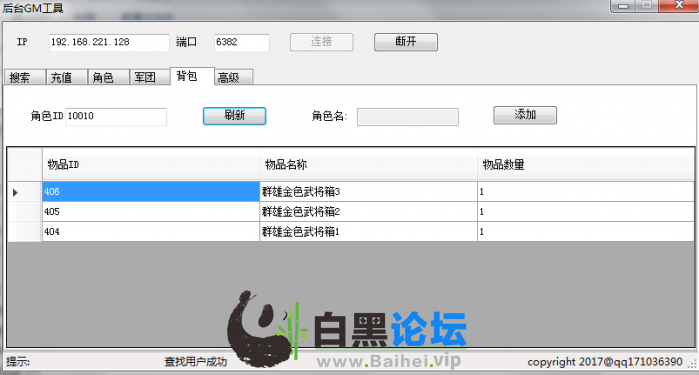Click the row selector arrow for item 406

tap(15, 192)
